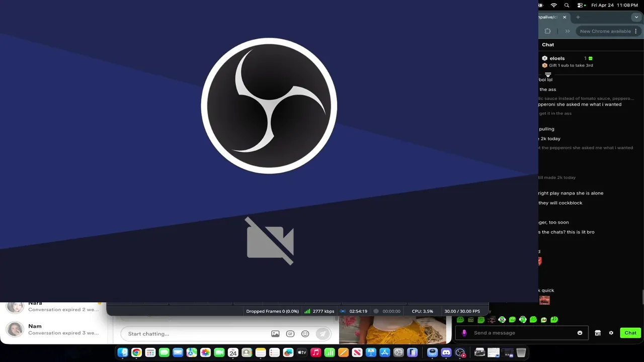644x362 pixels.
Task: Click Dropped Frames status text
Action: click(x=272, y=311)
